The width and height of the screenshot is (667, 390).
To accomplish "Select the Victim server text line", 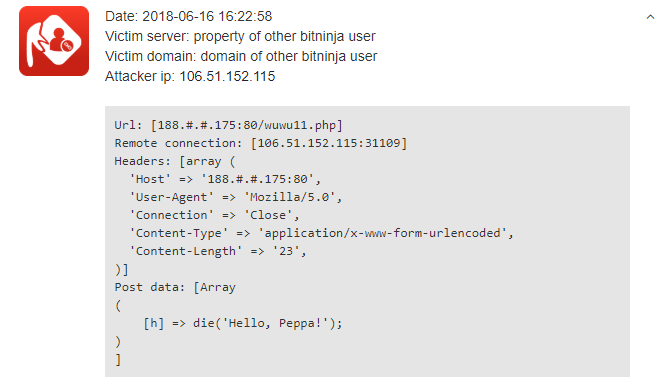I will (x=240, y=36).
